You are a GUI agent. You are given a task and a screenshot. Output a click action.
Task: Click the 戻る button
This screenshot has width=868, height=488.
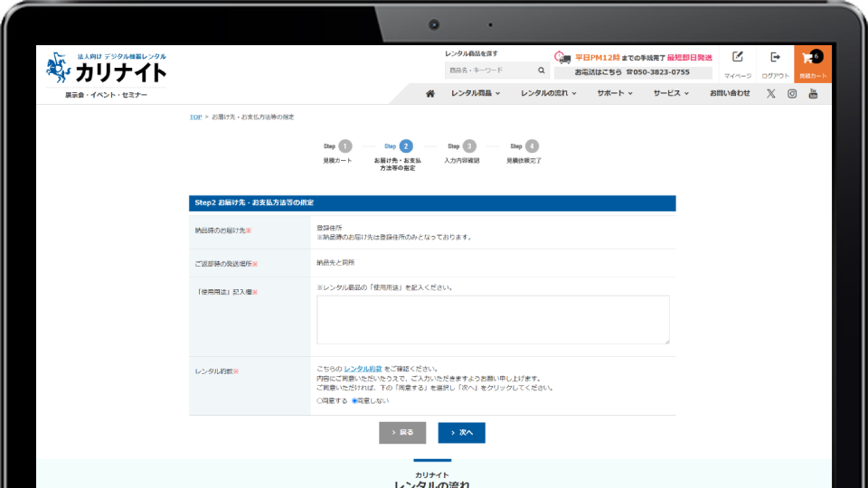402,433
